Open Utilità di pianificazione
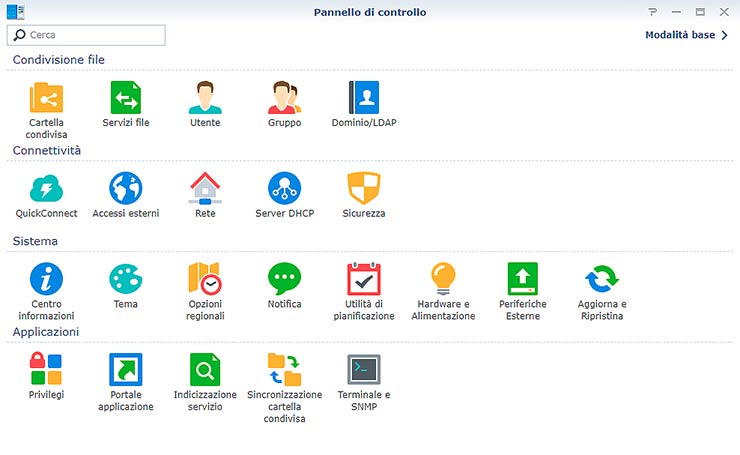This screenshot has width=740, height=455. (364, 279)
